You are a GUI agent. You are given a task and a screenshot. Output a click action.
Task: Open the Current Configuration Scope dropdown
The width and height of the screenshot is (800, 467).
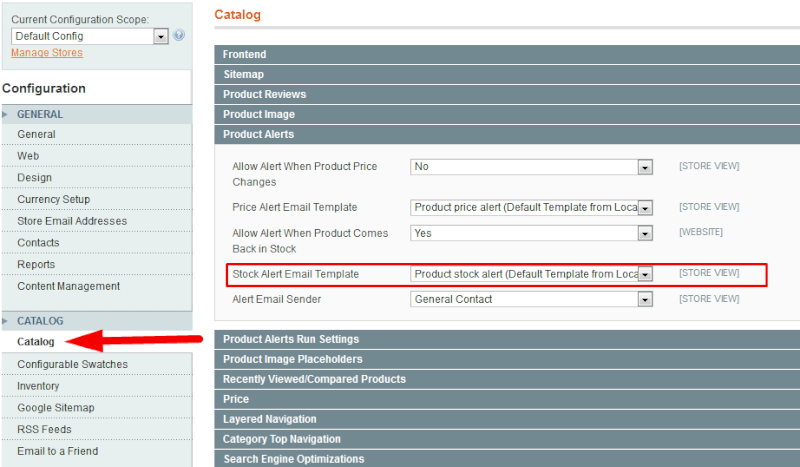pos(90,36)
